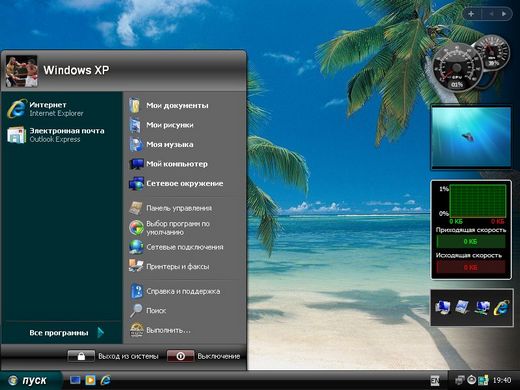The height and width of the screenshot is (390, 520).
Task: Open Internet Explorer in the launcher gadget
Action: point(501,307)
